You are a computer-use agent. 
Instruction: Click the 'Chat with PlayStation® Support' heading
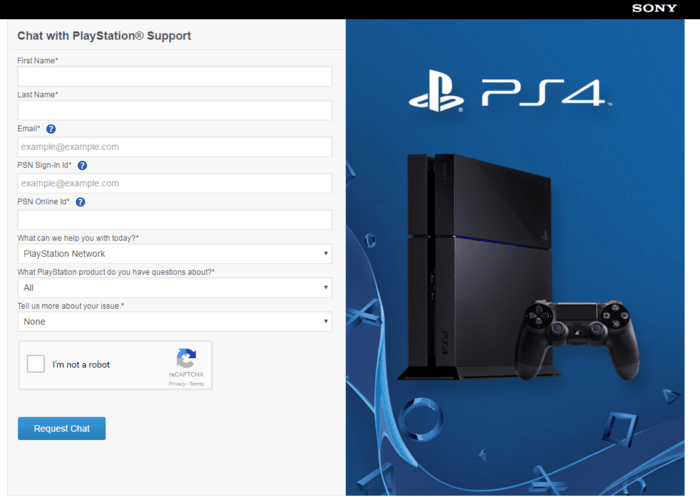pos(104,36)
